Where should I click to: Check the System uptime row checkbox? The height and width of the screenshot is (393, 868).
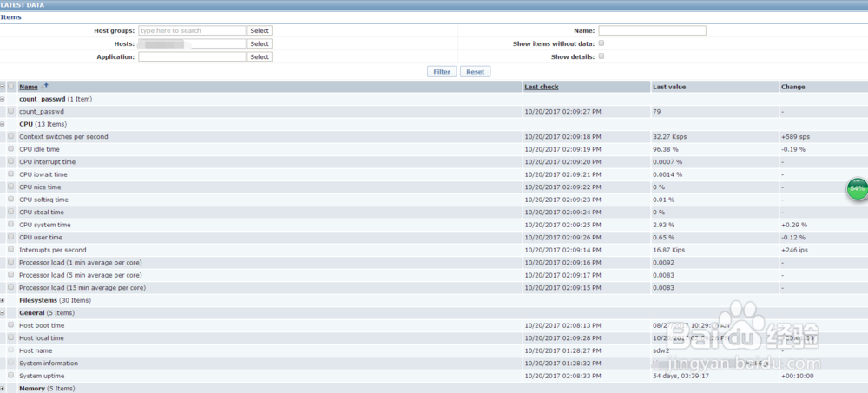(11, 376)
